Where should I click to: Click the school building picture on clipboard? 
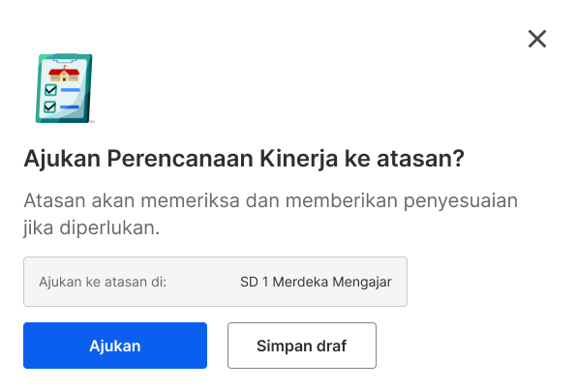pyautogui.click(x=64, y=74)
